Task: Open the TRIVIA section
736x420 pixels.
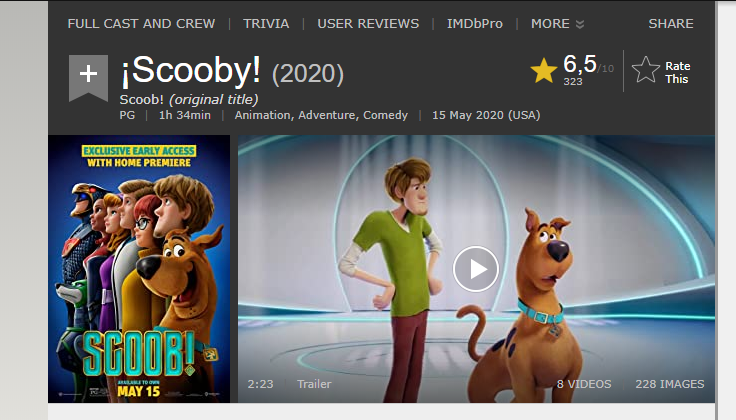Action: [x=266, y=23]
